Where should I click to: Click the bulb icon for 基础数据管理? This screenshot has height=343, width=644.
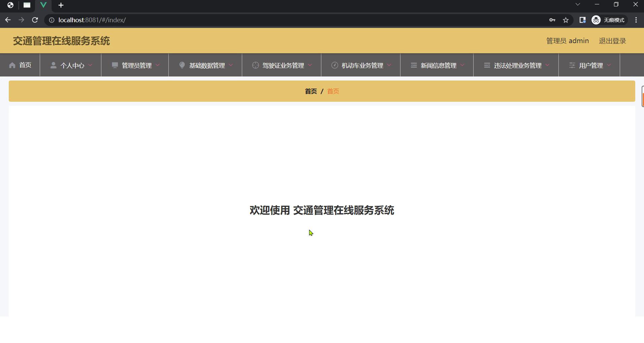click(x=182, y=65)
